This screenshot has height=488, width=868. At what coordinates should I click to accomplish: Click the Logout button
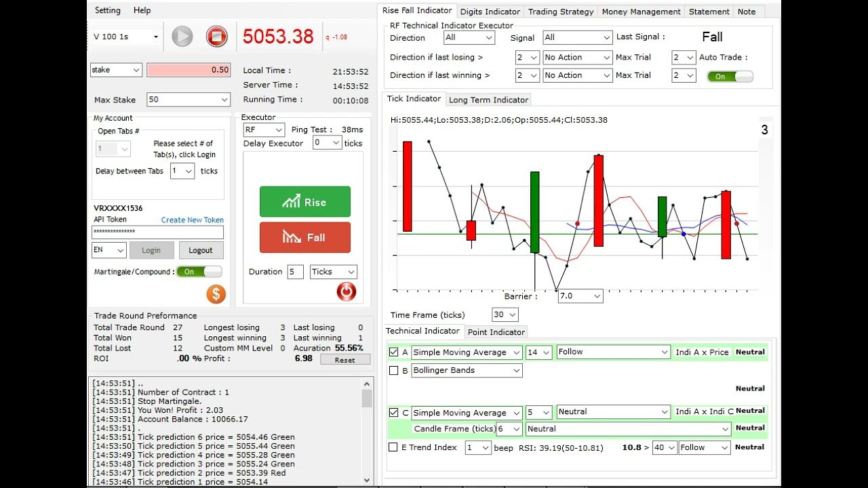tap(201, 250)
